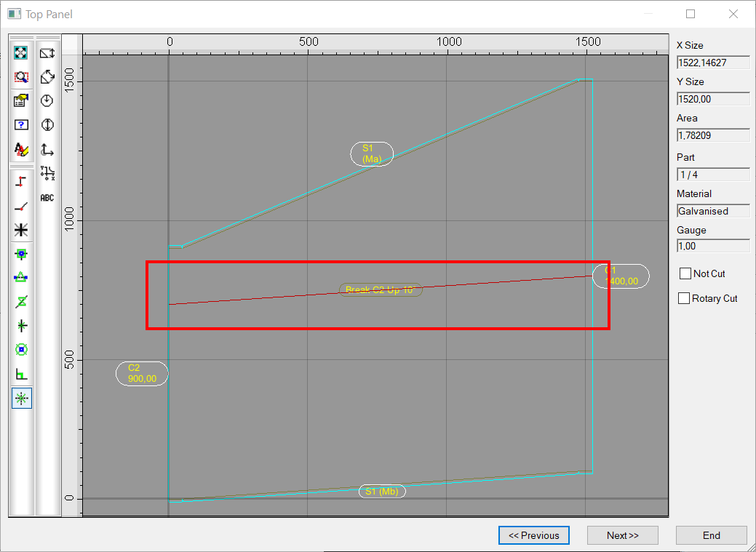The image size is (756, 552).
Task: Click the highlighted snap star icon
Action: coord(22,399)
